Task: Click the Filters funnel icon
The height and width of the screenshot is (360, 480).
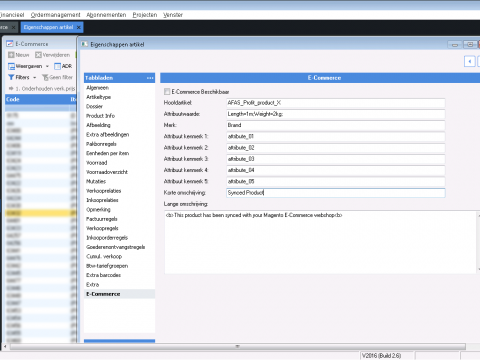Action: (x=11, y=77)
